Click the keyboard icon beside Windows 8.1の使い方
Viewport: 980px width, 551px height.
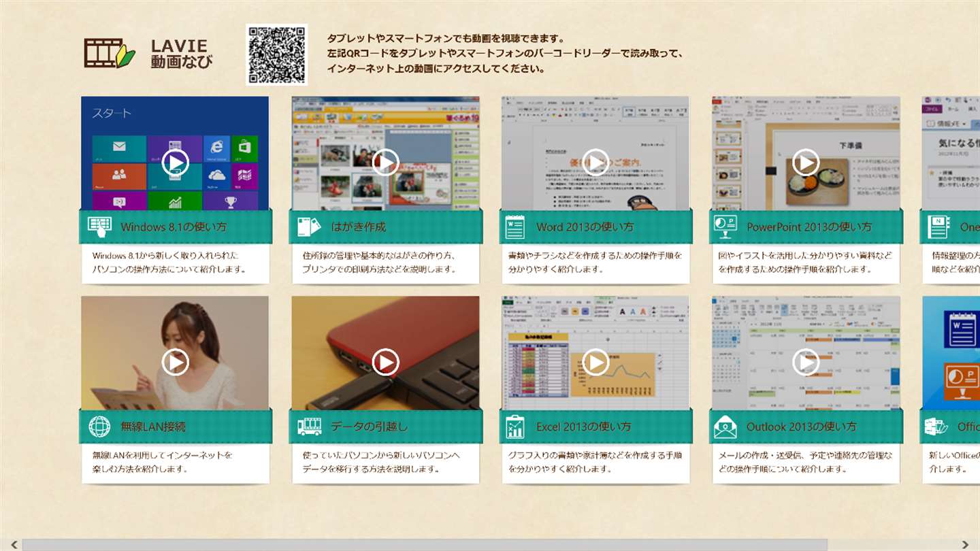100,227
